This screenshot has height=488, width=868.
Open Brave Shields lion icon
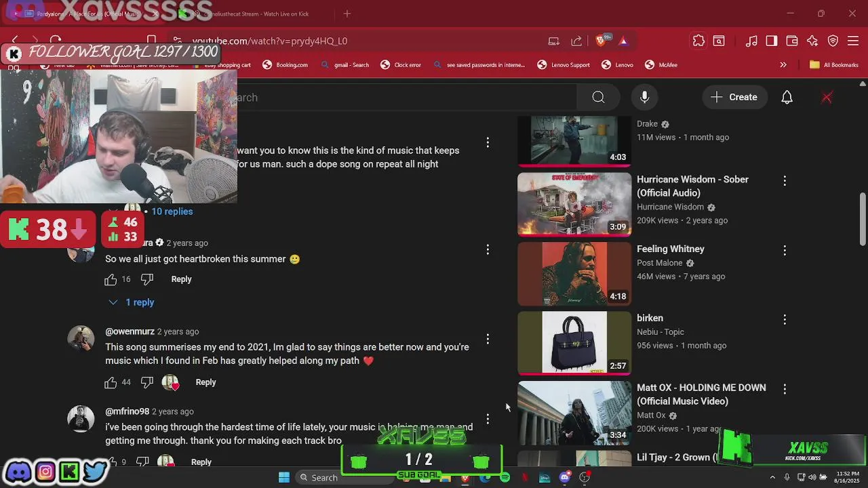point(600,41)
